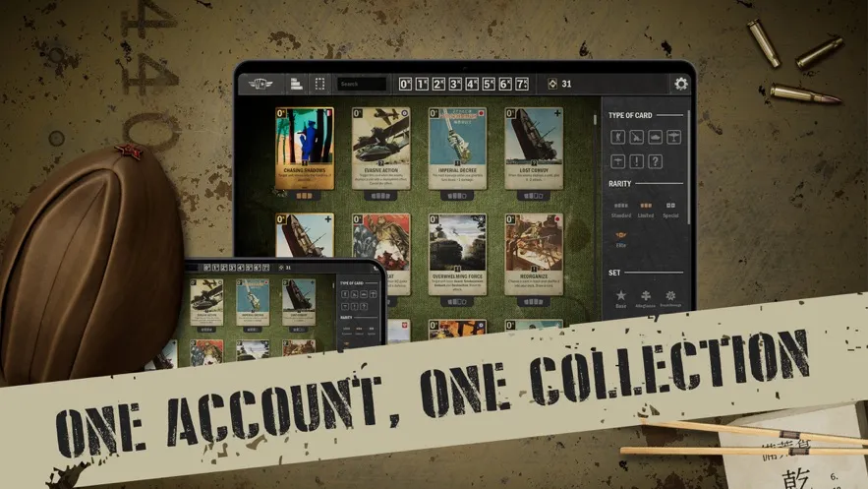
Task: Select the tank card type filter
Action: 655,137
